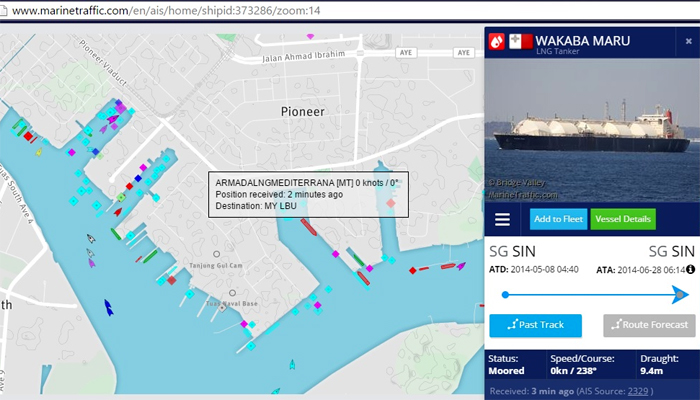Click the page icon left of the URL
The image size is (700, 400).
(3, 10)
